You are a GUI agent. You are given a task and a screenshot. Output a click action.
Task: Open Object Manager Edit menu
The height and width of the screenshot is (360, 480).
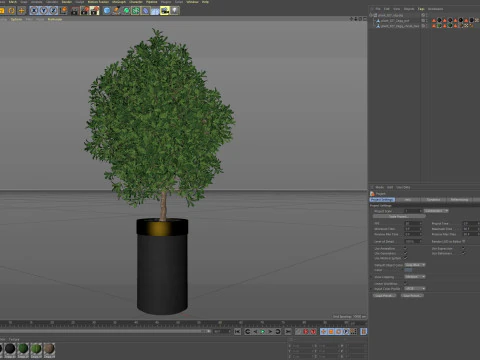pos(387,9)
